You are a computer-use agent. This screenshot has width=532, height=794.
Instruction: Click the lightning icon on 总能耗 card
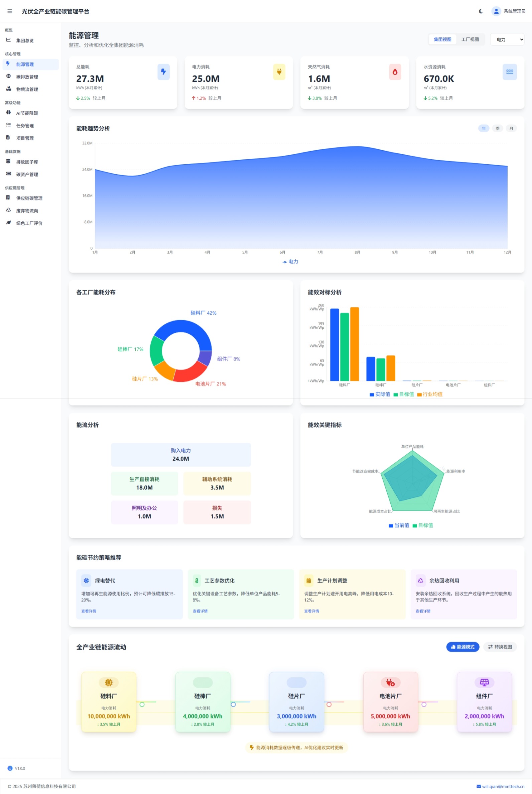pyautogui.click(x=163, y=72)
